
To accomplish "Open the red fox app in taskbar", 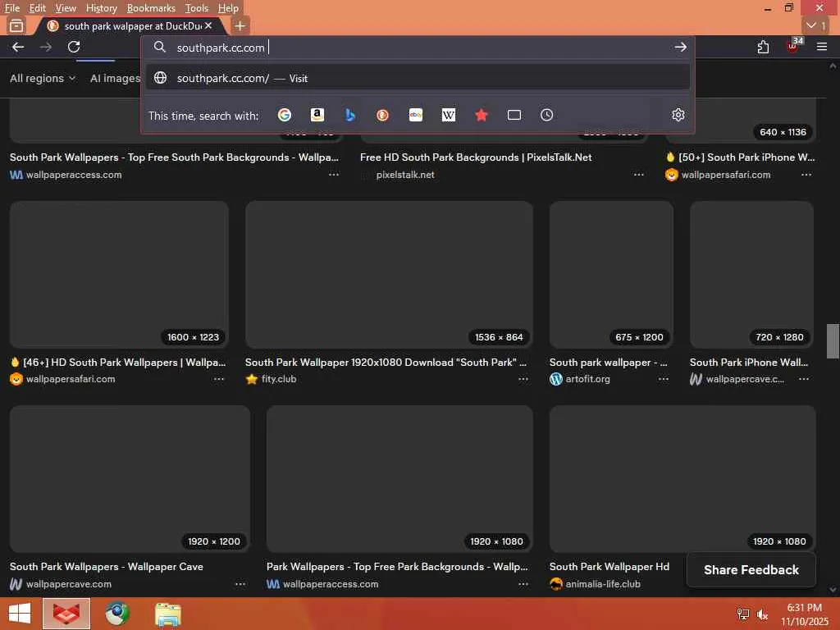I will pos(66,614).
